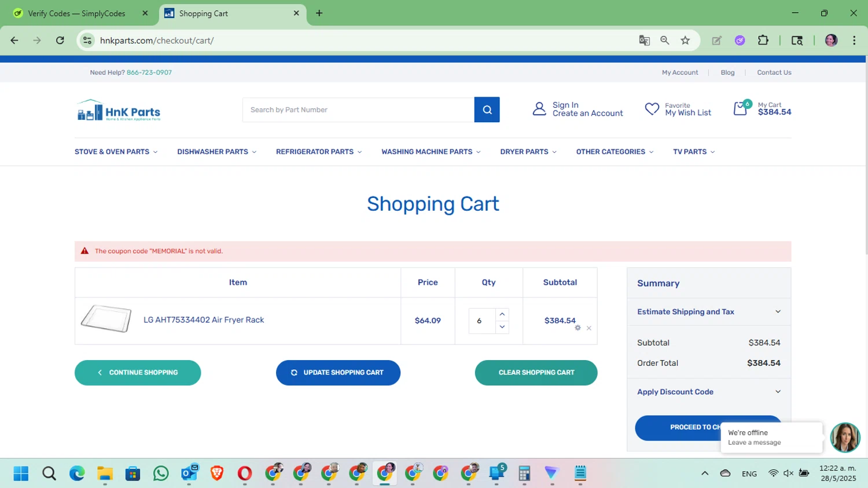
Task: Click the pencil note extension icon
Action: point(717,41)
